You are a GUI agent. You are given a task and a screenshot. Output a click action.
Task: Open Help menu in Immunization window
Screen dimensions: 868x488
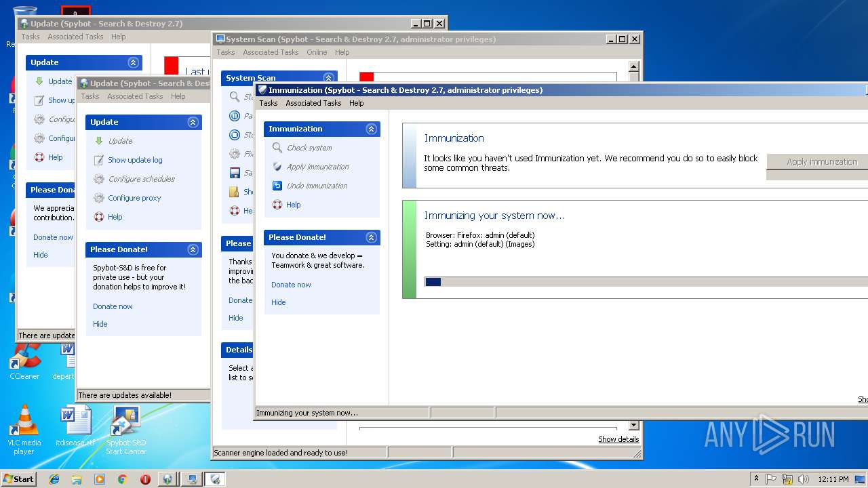click(357, 103)
